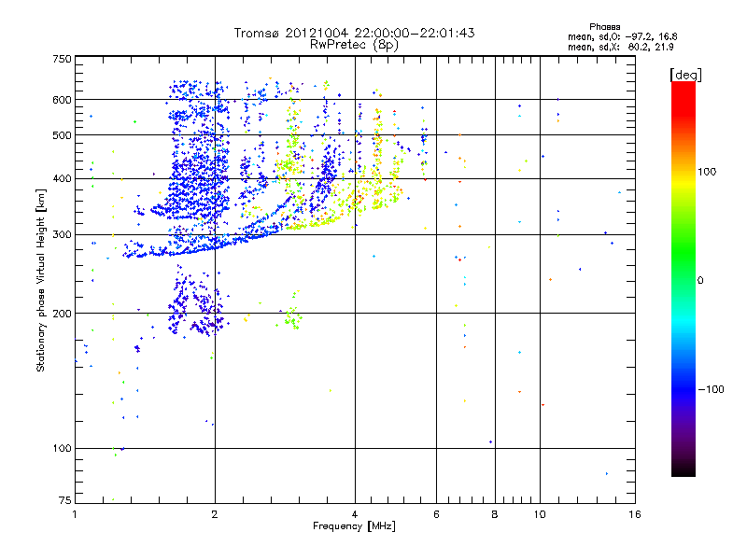Click the y-axis tick label '100'
The image size is (747, 560).
click(62, 448)
